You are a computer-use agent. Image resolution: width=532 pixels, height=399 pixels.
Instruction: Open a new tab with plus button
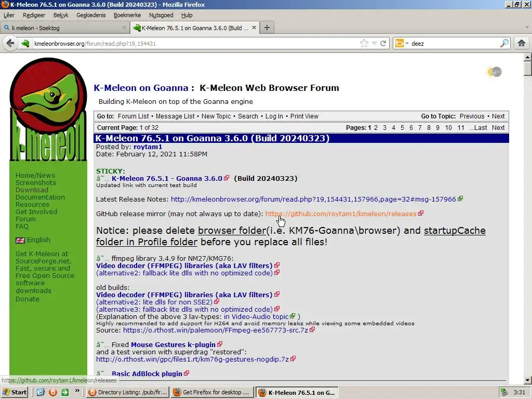(267, 28)
